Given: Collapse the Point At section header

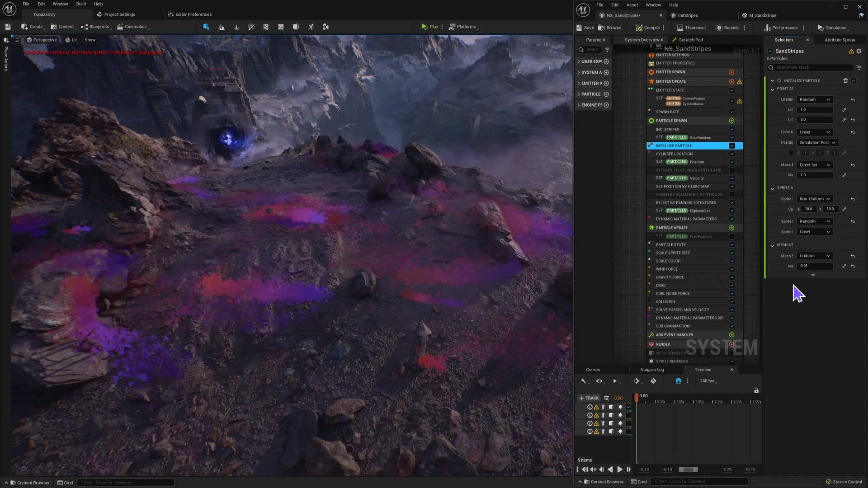Looking at the screenshot, I should pyautogui.click(x=773, y=89).
